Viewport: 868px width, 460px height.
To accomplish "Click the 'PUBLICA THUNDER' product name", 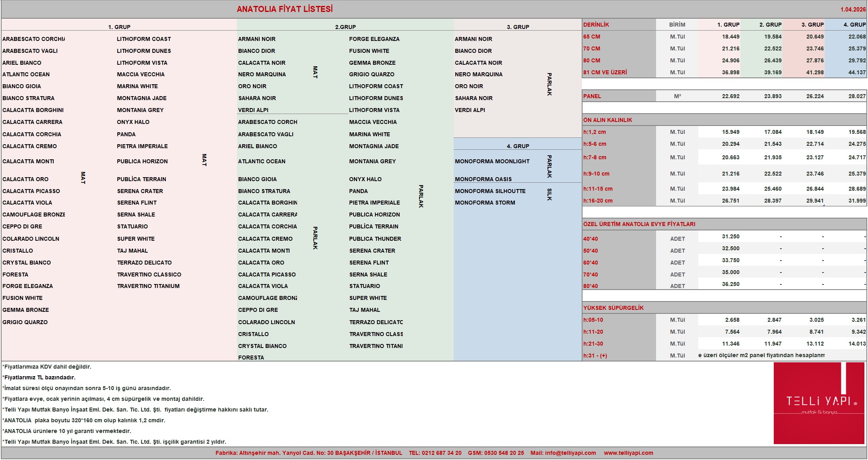I will pos(375,239).
